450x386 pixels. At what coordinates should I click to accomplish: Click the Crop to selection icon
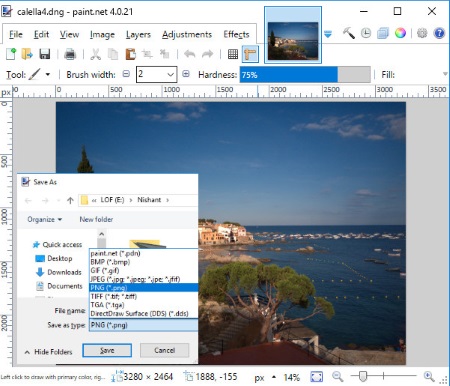click(x=147, y=54)
